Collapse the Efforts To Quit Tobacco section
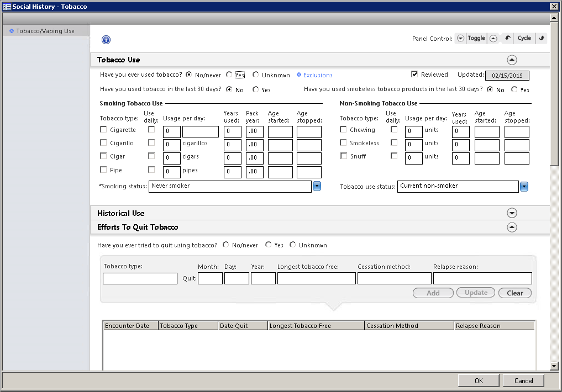The image size is (562, 392). click(512, 227)
